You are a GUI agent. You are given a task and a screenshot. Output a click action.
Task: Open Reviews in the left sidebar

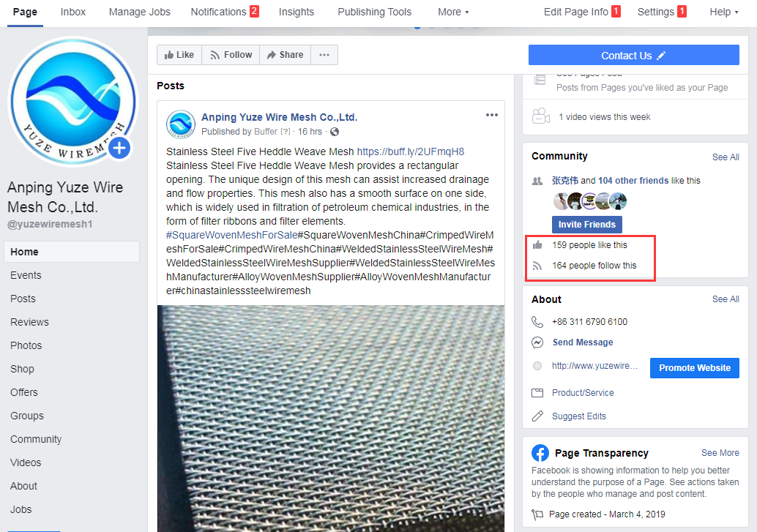coord(30,322)
